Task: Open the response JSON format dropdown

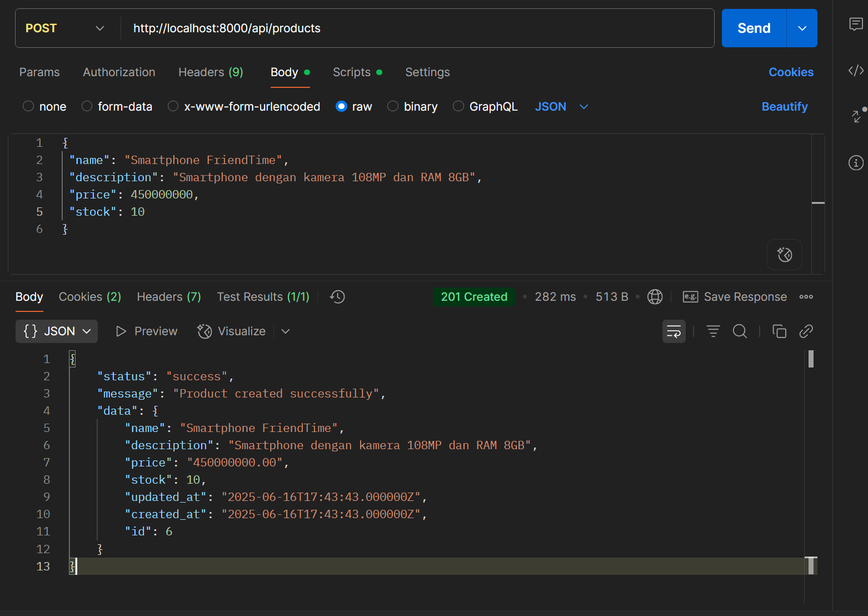Action: (57, 331)
